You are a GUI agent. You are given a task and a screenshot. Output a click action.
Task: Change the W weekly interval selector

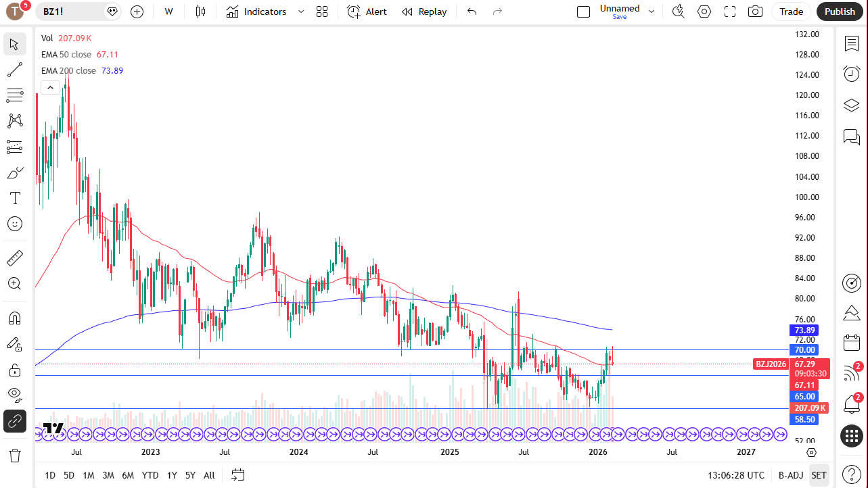pos(168,11)
